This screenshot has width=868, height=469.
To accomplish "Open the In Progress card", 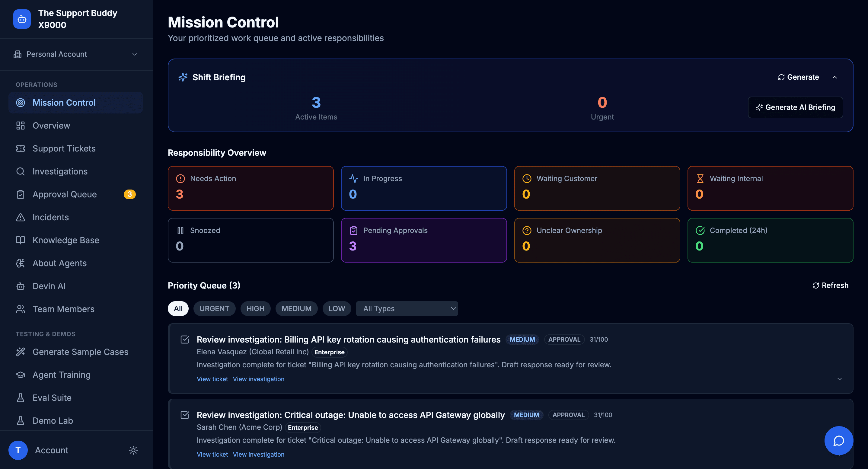I will tap(424, 188).
